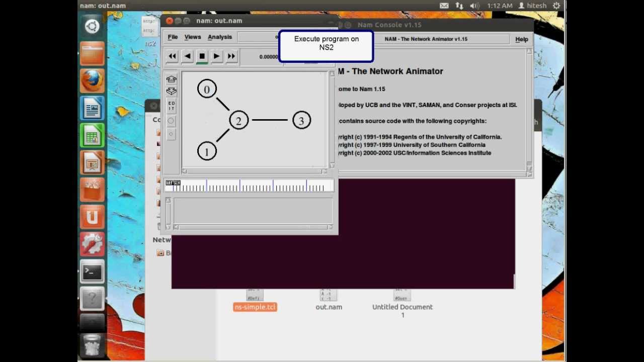Click 'NAM - The Network Animator v1.15' label
The width and height of the screenshot is (644, 362).
point(426,39)
